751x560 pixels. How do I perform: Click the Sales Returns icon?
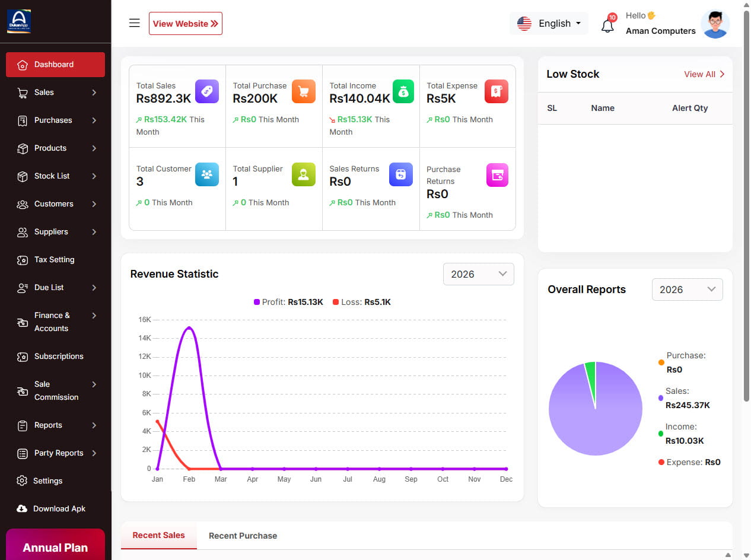tap(400, 174)
